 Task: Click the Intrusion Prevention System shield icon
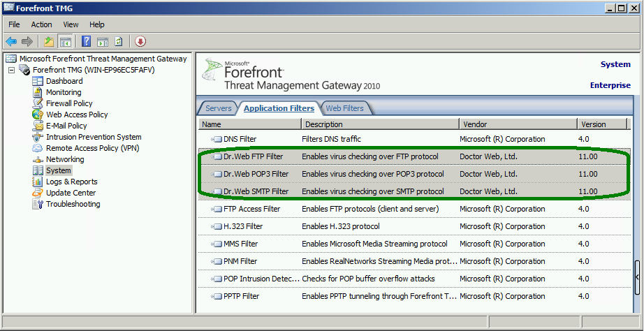point(38,137)
